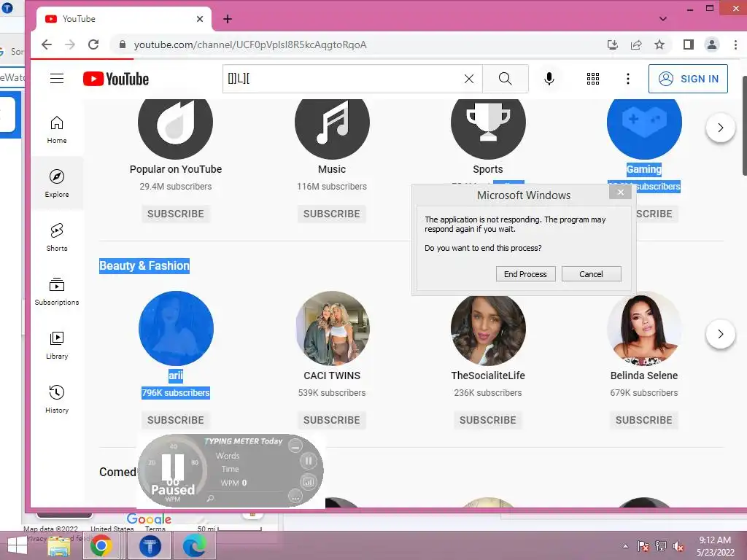Viewport: 747px width, 560px height.
Task: Open Library in the sidebar
Action: (x=57, y=345)
